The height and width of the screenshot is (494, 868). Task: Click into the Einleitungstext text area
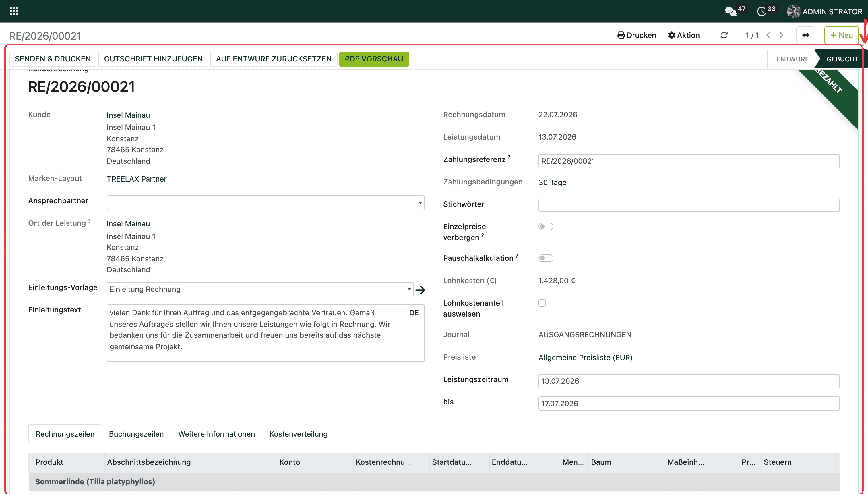[266, 333]
